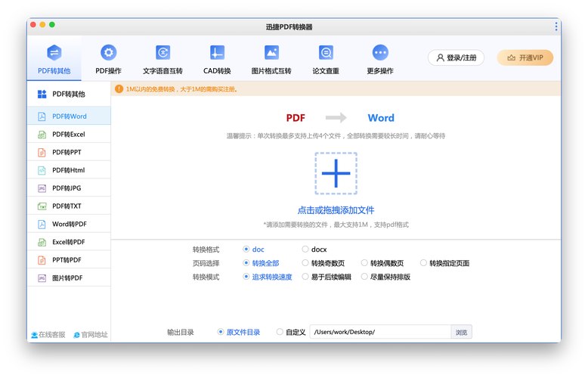Click the PDF转Excel sidebar icon
This screenshot has height=378, width=588.
pos(42,135)
